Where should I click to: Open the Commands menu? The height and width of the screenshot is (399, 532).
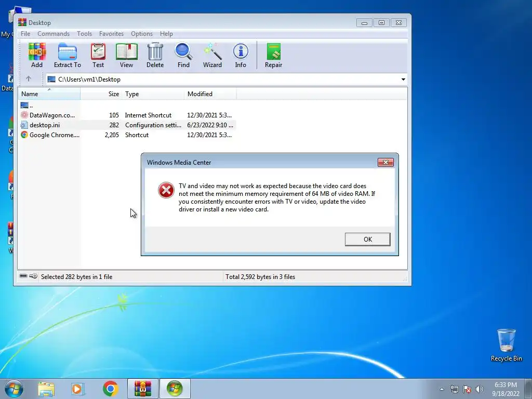click(54, 34)
